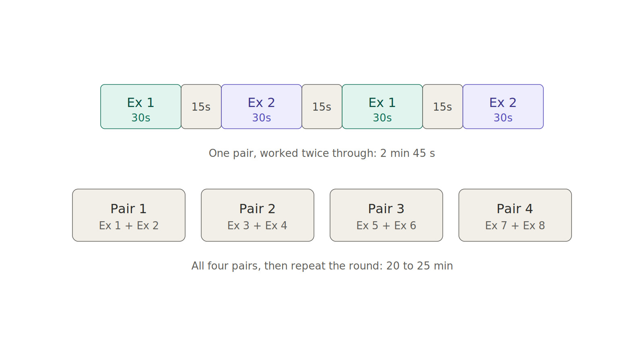
Task: Select the first purple Ex 2 block
Action: pyautogui.click(x=262, y=107)
